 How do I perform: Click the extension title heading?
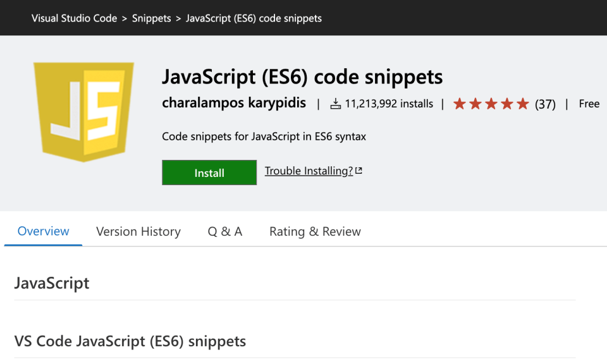click(302, 76)
